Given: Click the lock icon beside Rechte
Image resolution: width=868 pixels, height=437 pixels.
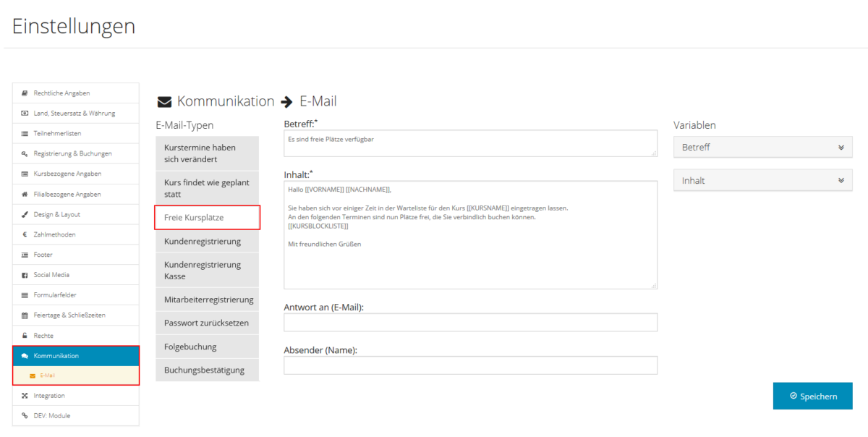Looking at the screenshot, I should point(25,336).
